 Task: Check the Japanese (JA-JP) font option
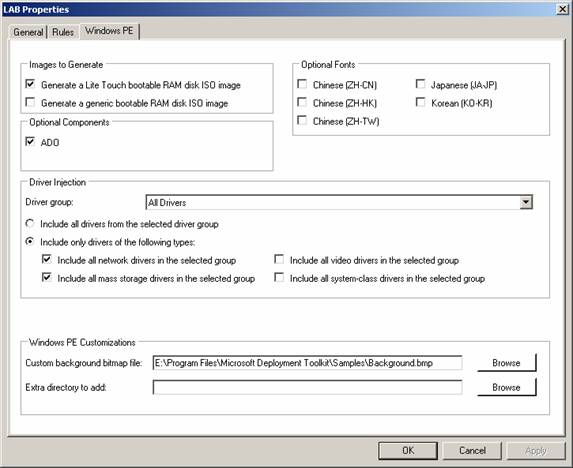421,84
